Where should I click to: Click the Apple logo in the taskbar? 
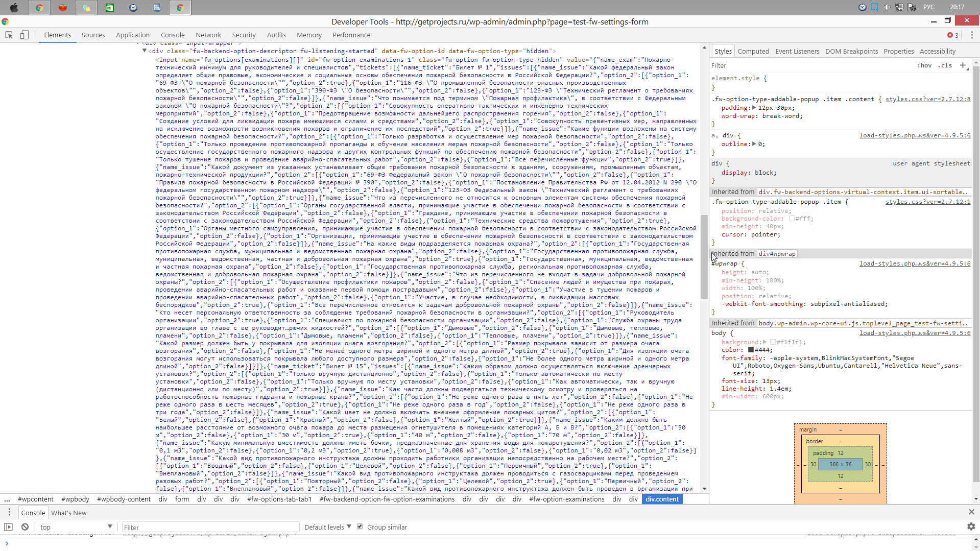click(x=14, y=7)
